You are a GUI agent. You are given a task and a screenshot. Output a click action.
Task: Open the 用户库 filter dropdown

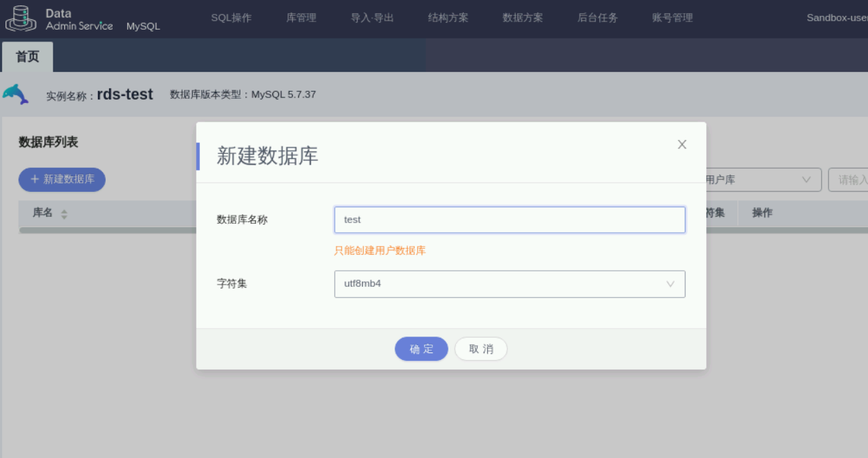point(764,180)
